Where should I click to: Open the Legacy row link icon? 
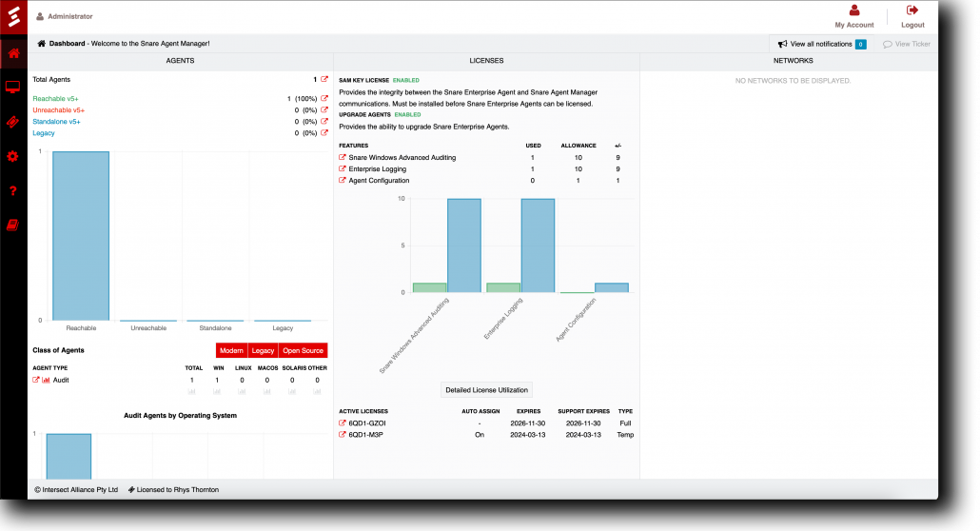pos(324,132)
